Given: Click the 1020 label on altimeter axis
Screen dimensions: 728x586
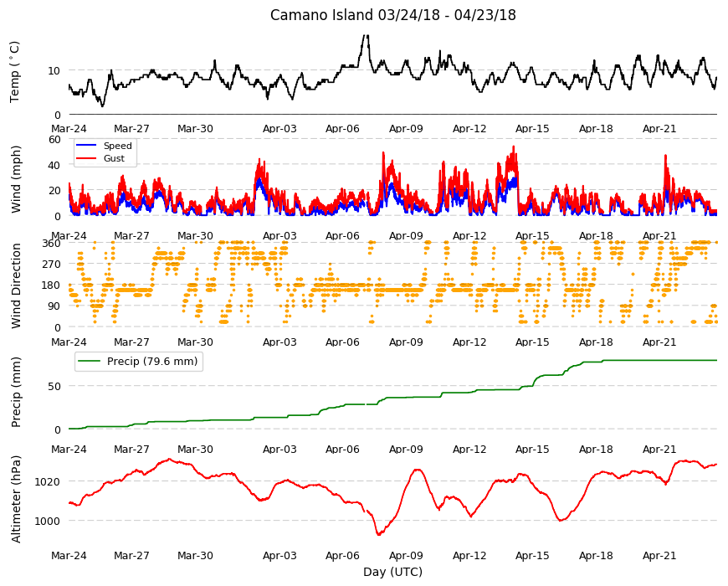Looking at the screenshot, I should point(48,481).
